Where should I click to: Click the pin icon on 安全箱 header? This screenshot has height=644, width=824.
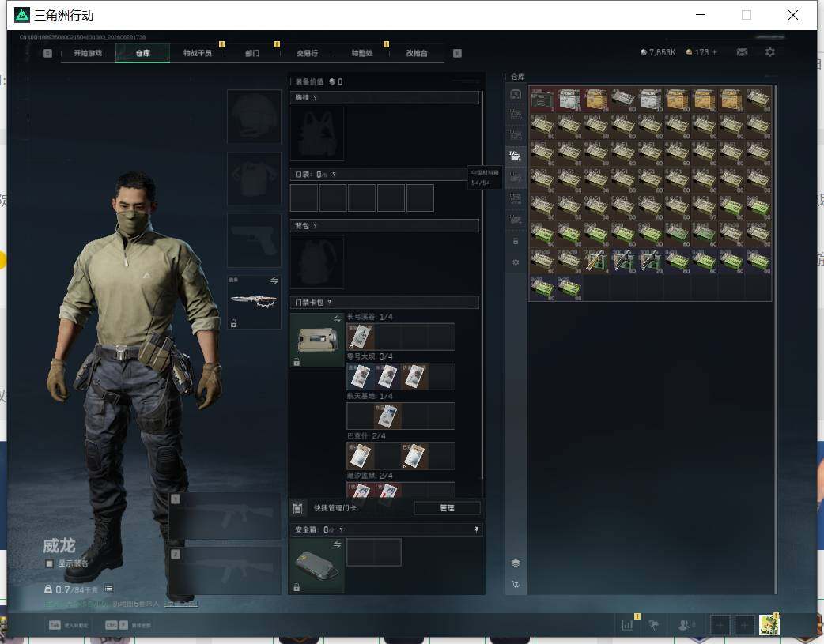pyautogui.click(x=476, y=529)
